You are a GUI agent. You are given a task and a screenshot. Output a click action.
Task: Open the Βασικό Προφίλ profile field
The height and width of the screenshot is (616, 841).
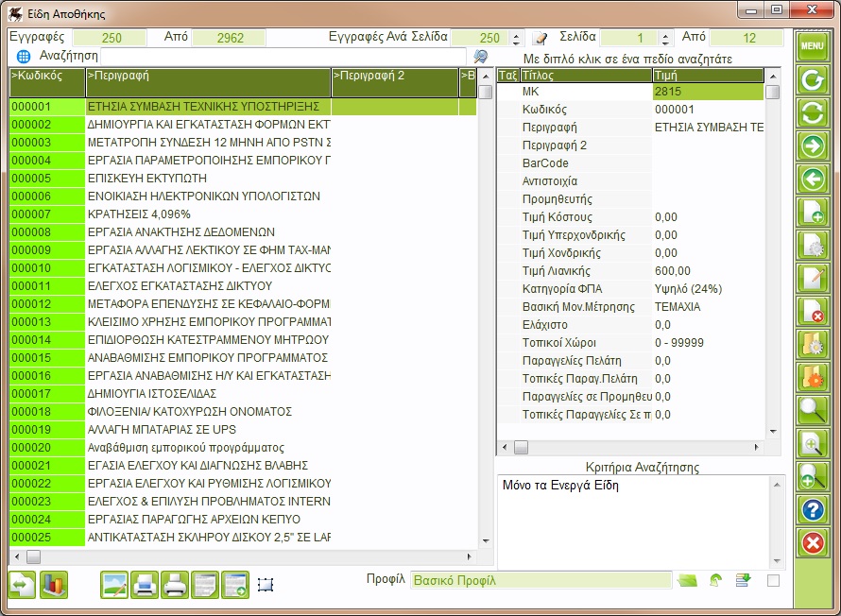541,580
